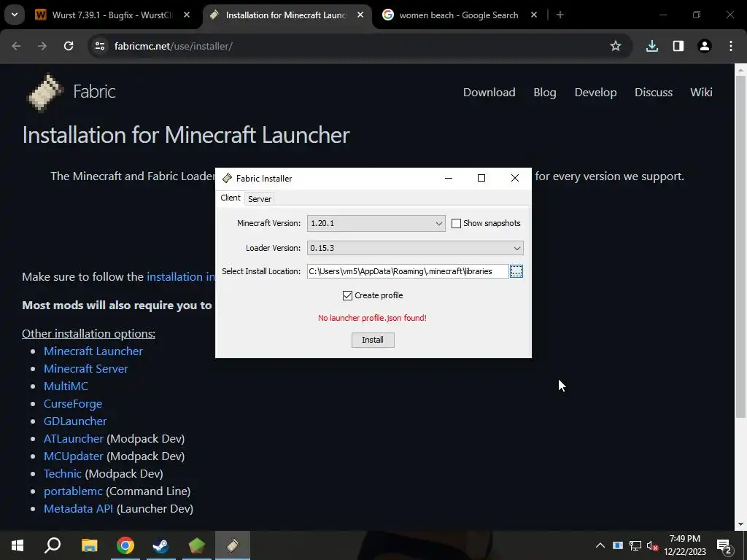Viewport: 747px width, 560px height.
Task: Open MCUpdater link
Action: 74,456
